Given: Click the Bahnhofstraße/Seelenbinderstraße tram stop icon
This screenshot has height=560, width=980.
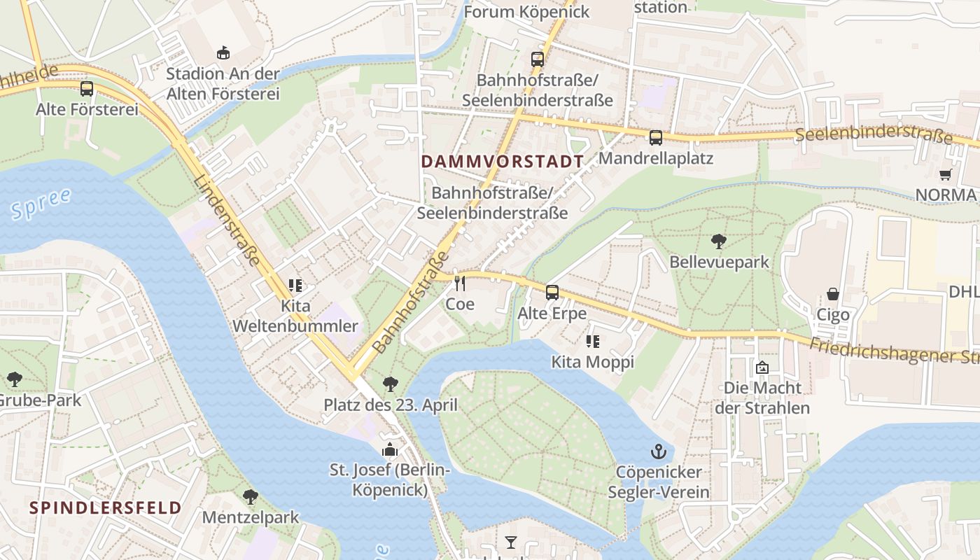Looking at the screenshot, I should click(x=538, y=59).
